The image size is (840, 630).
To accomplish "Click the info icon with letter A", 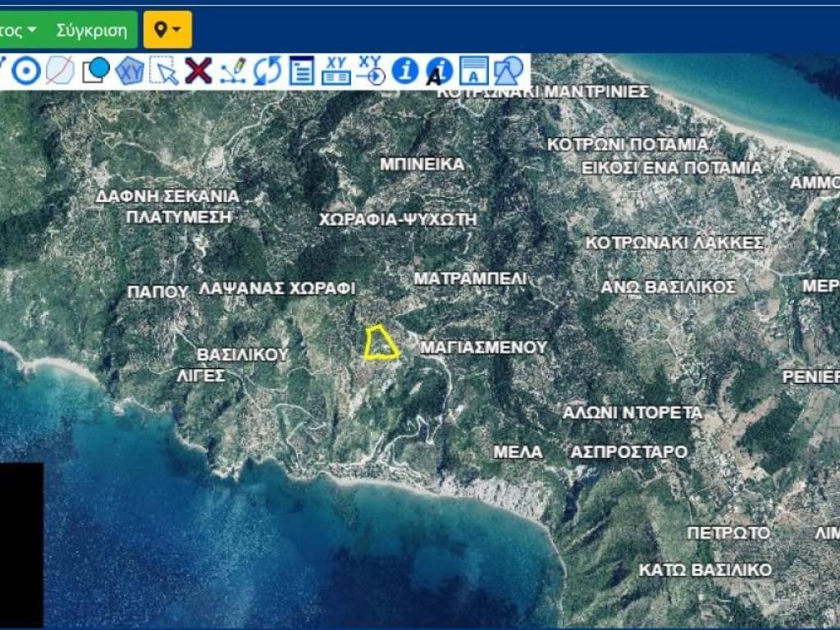I will click(x=439, y=71).
